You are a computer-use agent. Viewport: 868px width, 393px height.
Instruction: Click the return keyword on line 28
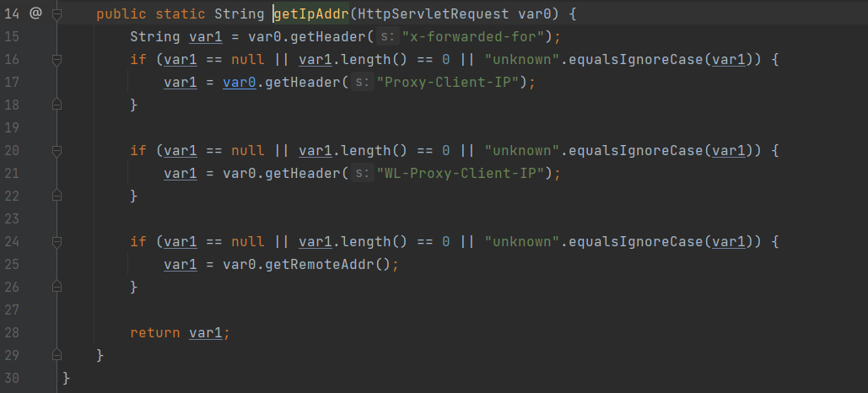coord(155,333)
